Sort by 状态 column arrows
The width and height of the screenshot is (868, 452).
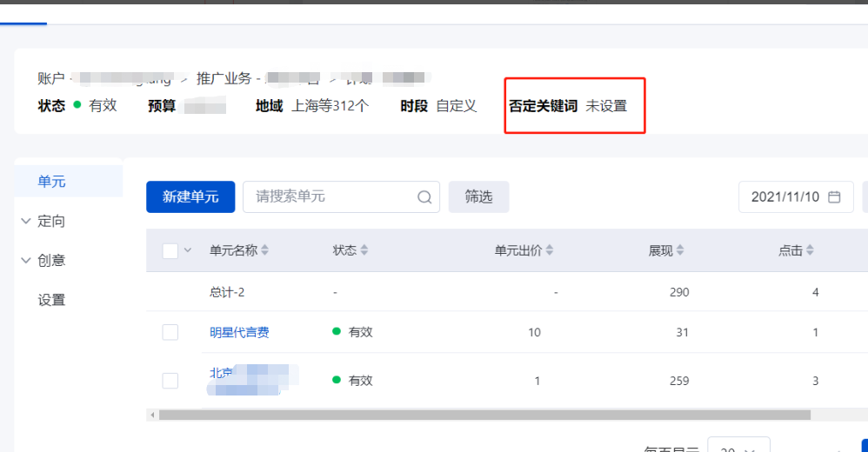(364, 250)
